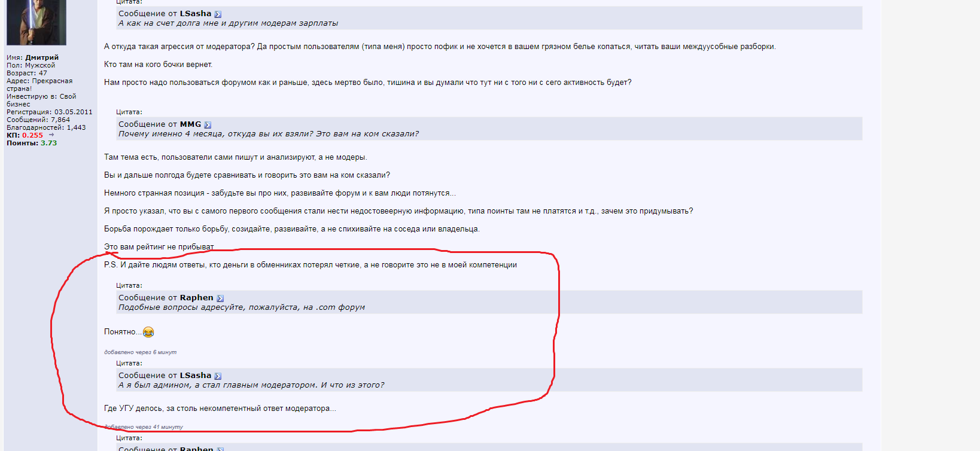The image size is (980, 451).
Task: Click the 'добавлено через 6 минут' note
Action: click(141, 352)
